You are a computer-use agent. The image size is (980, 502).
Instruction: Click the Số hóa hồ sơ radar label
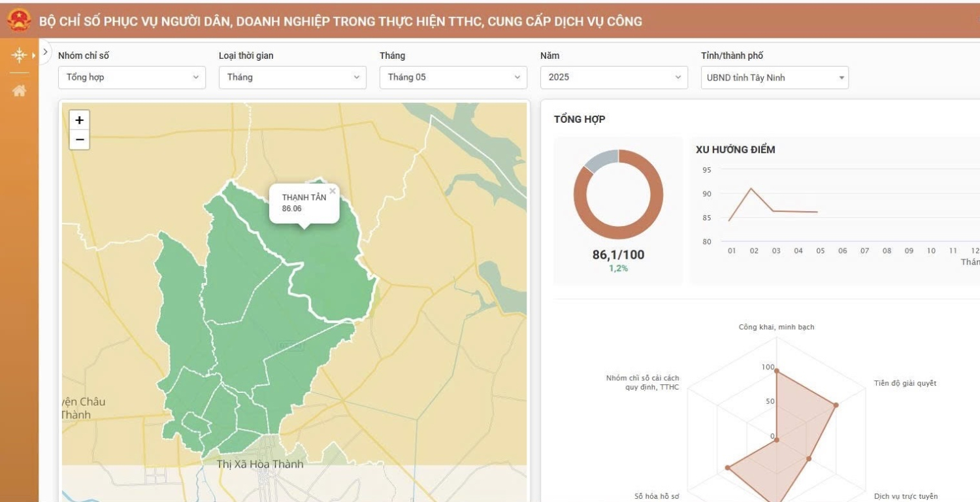tap(657, 496)
